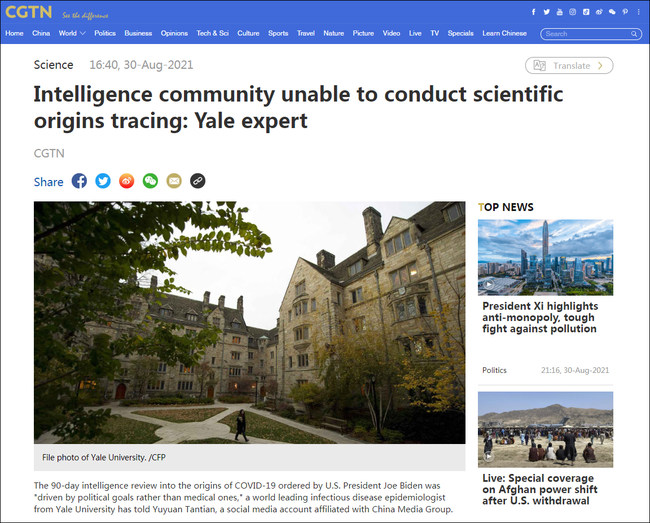650x523 pixels.
Task: Share article on Twitter
Action: pyautogui.click(x=103, y=181)
